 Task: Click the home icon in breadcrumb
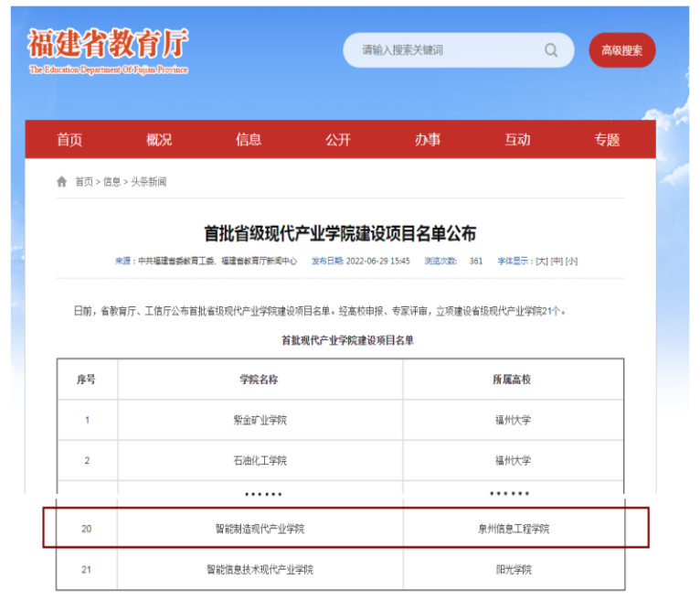61,181
